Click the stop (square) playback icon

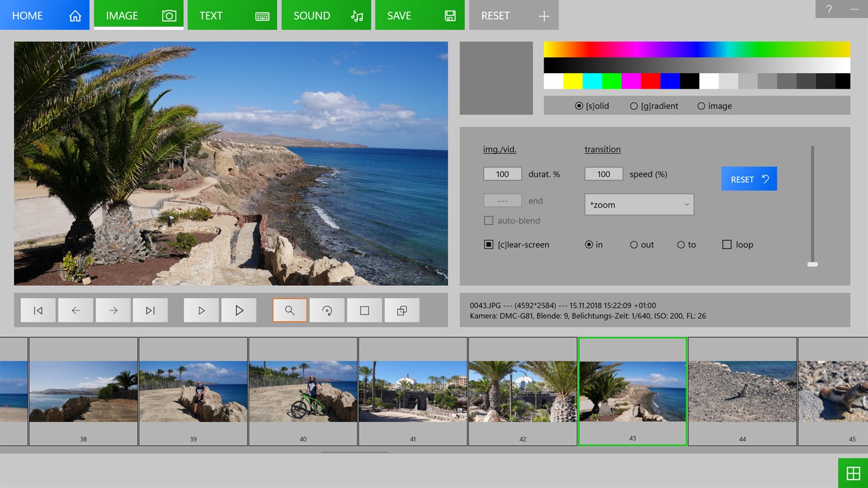pos(364,310)
